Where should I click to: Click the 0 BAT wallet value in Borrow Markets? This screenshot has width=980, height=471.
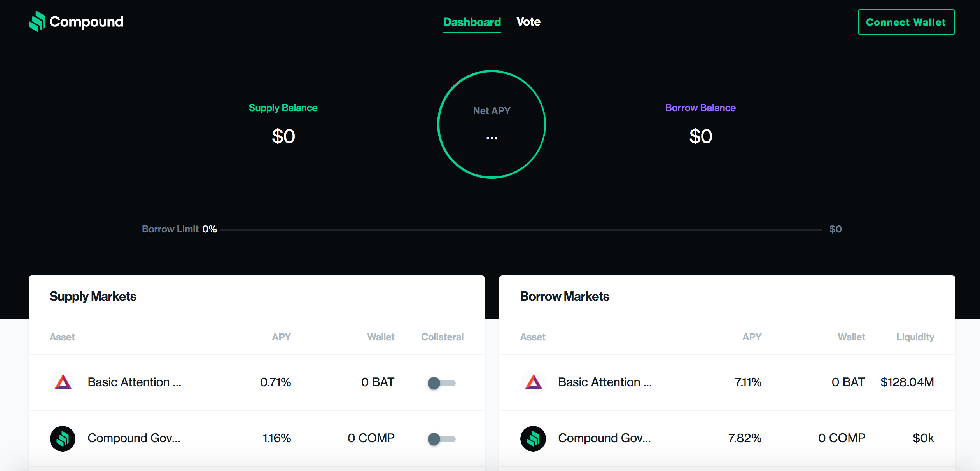point(848,382)
